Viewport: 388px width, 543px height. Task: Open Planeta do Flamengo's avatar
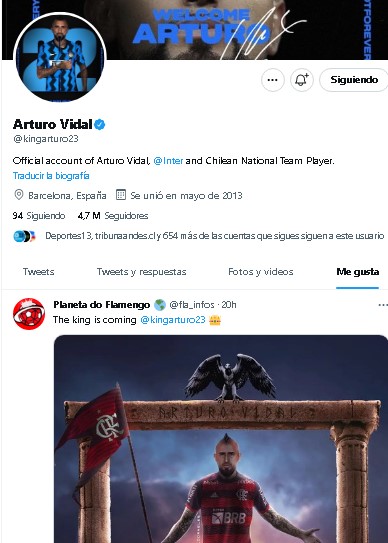[x=29, y=314]
